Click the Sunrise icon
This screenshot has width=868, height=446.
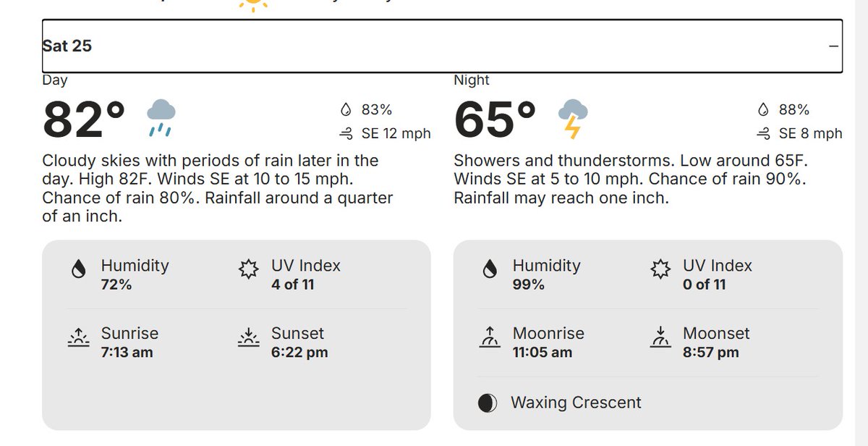tap(78, 337)
